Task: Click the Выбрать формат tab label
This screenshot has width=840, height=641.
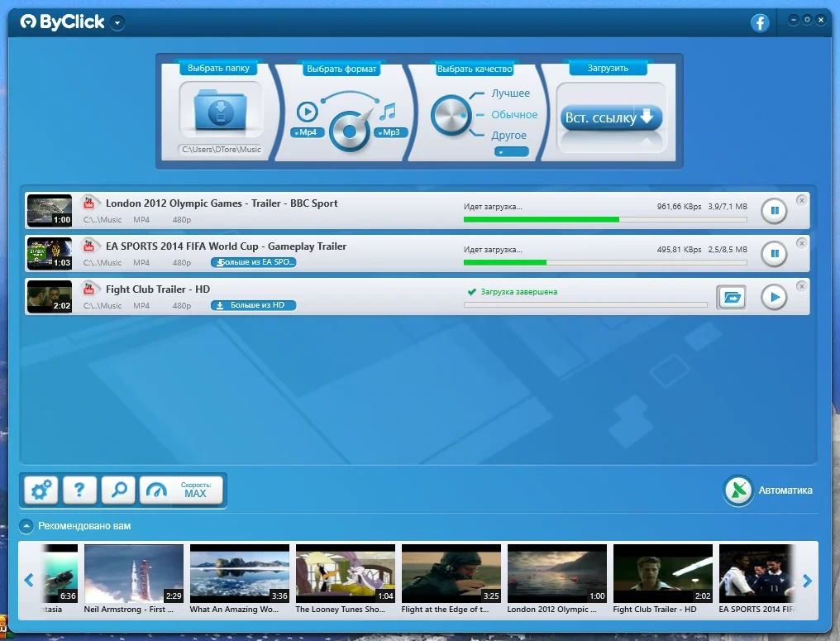Action: point(341,69)
